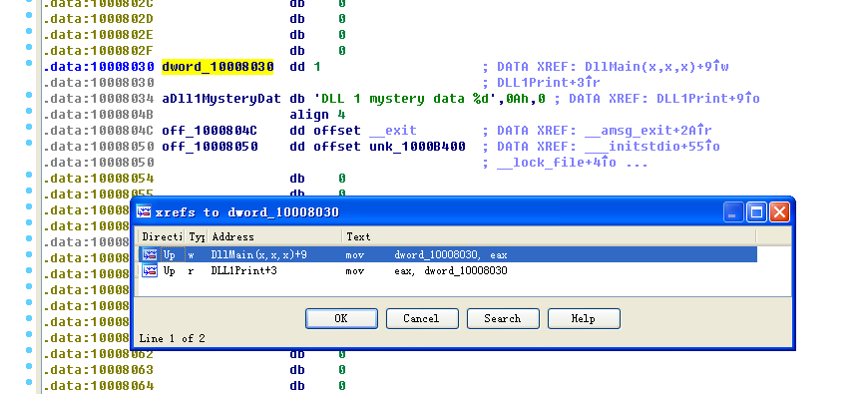Click the Search button in xrefs dialog

click(x=503, y=319)
